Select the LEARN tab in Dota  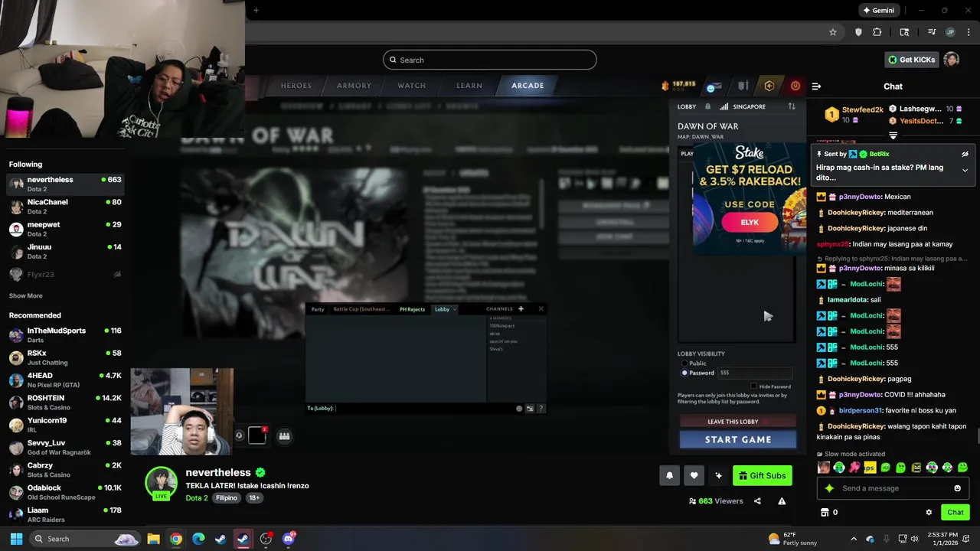(x=469, y=86)
